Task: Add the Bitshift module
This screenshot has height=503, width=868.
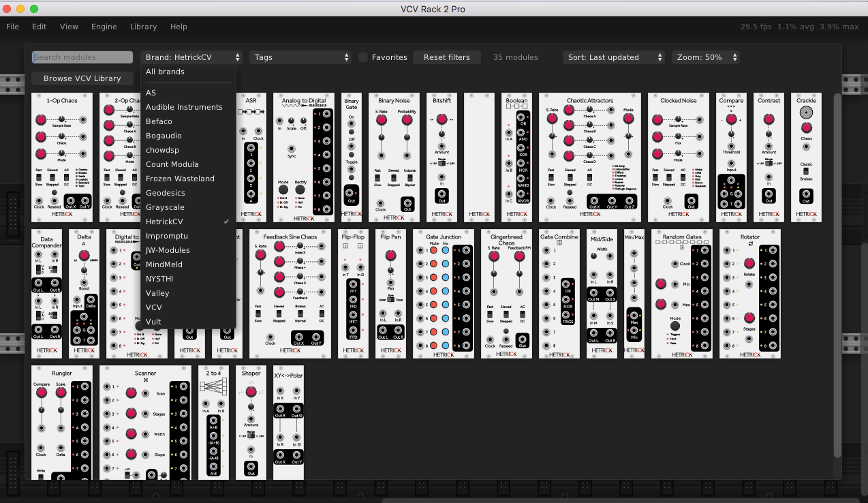Action: tap(441, 157)
